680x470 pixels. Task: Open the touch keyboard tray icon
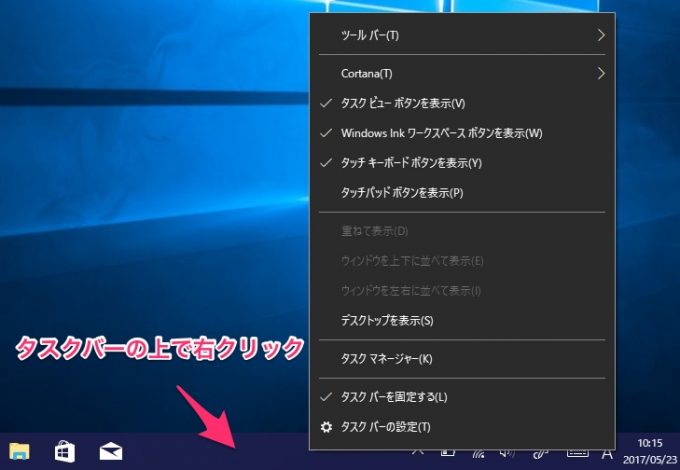pyautogui.click(x=578, y=454)
